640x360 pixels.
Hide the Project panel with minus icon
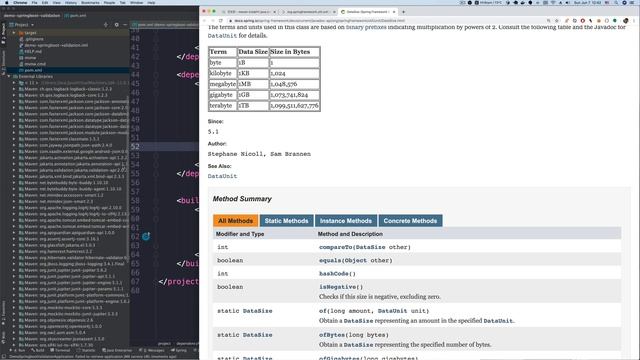pyautogui.click(x=125, y=25)
